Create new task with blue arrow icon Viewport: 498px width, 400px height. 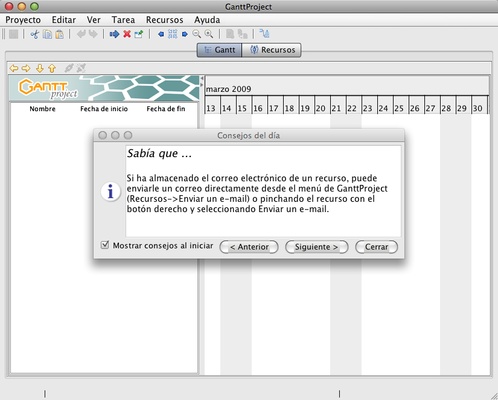click(x=114, y=34)
